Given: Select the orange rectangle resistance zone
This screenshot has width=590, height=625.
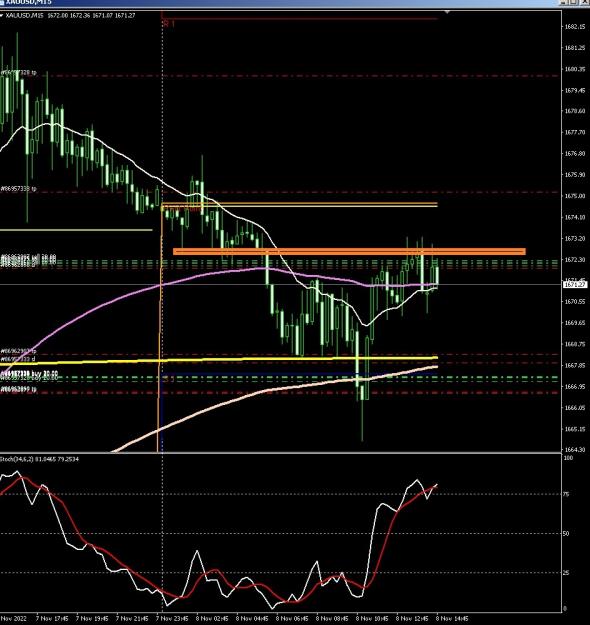Looking at the screenshot, I should 350,251.
